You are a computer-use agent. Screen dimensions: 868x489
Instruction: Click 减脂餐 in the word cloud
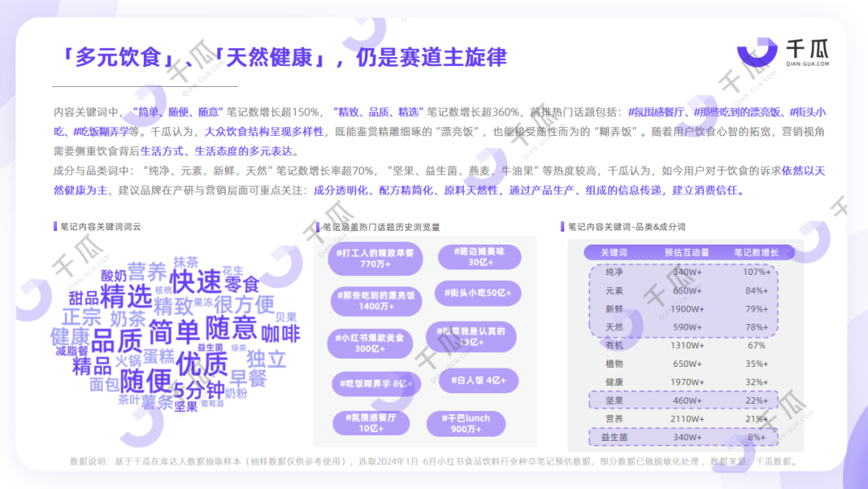(x=72, y=351)
